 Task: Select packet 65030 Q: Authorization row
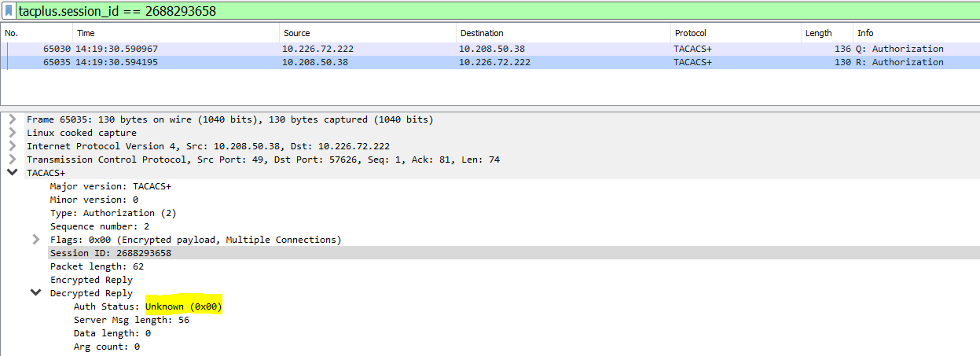pos(490,49)
